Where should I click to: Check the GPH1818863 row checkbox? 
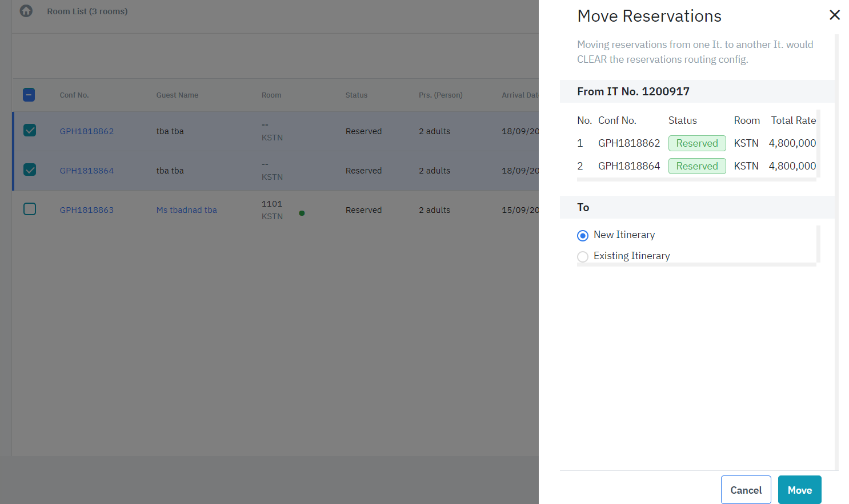[30, 209]
